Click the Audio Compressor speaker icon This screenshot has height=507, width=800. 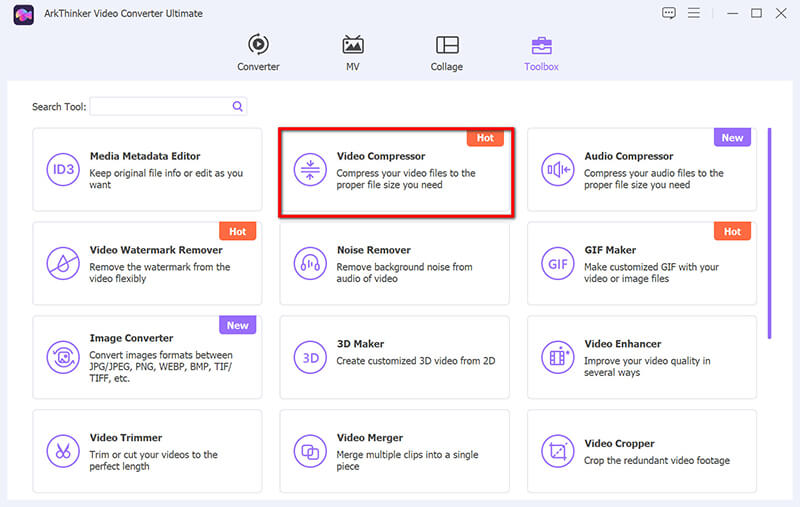[x=558, y=169]
